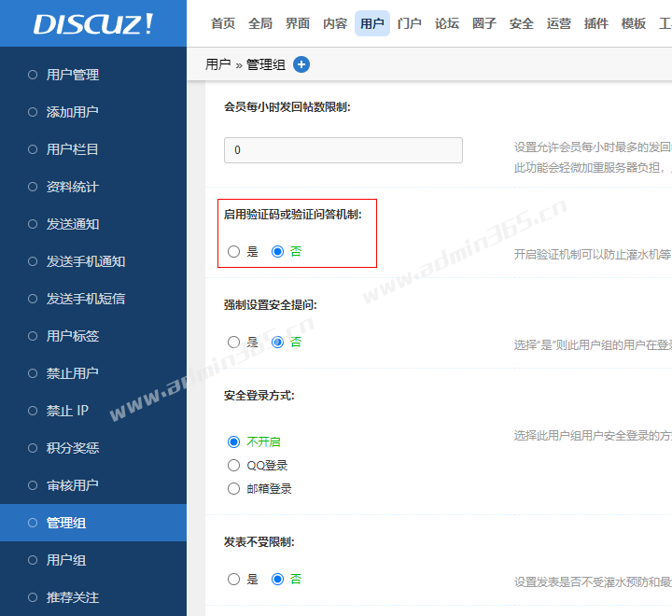Open the 内容 top menu
Viewport: 672px width, 616px height.
[x=335, y=23]
